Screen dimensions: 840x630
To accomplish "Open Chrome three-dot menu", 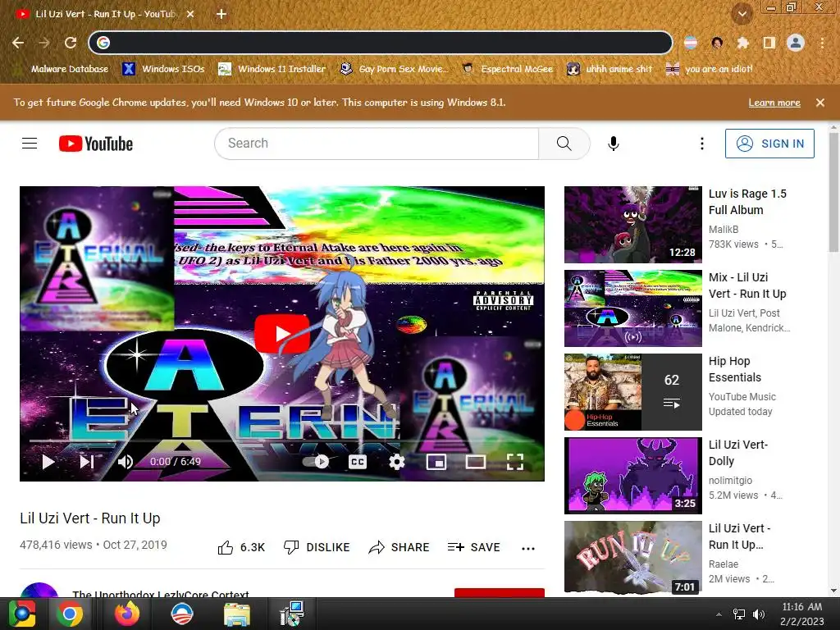I will click(x=822, y=43).
